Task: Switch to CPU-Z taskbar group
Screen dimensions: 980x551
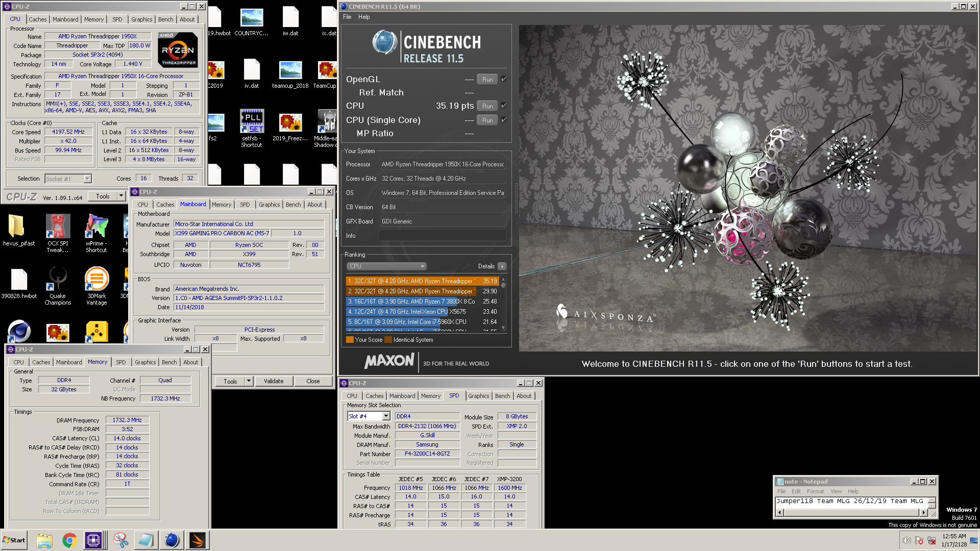Action: 94,540
